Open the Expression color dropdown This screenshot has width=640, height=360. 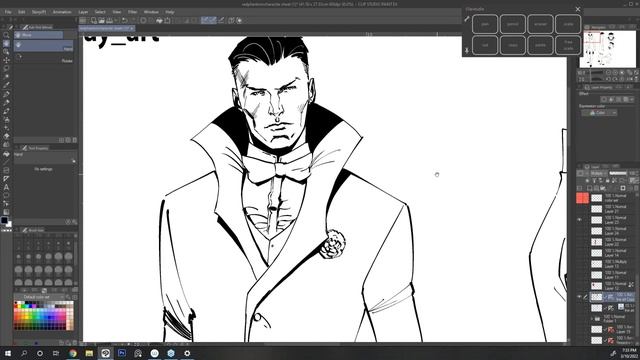[x=599, y=113]
